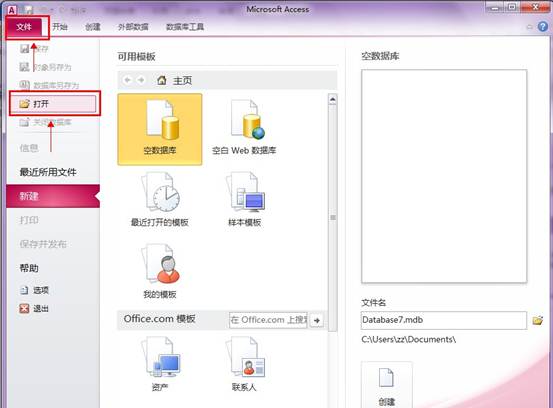Screen dimensions: 553x408
Task: Click the red 退出 exit icon
Action: [x=24, y=309]
